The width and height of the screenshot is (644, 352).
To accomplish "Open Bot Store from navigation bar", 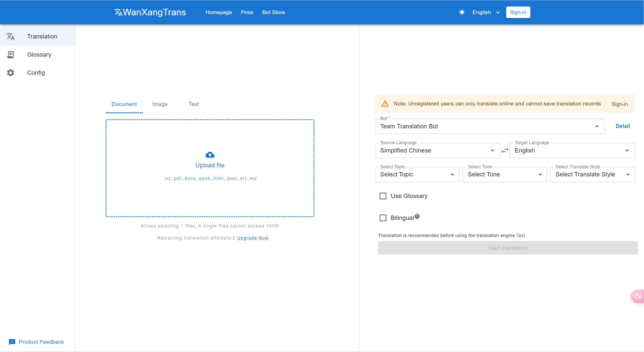I will 273,12.
